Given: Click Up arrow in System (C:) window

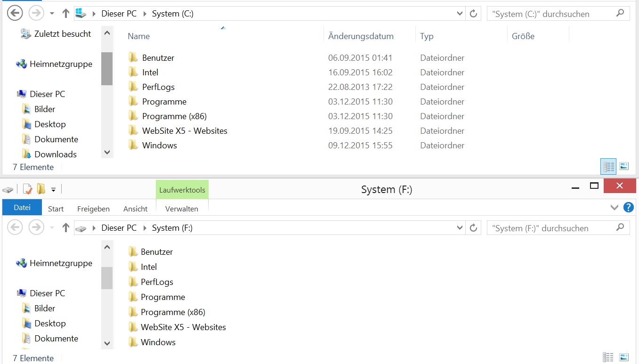Looking at the screenshot, I should (x=66, y=14).
